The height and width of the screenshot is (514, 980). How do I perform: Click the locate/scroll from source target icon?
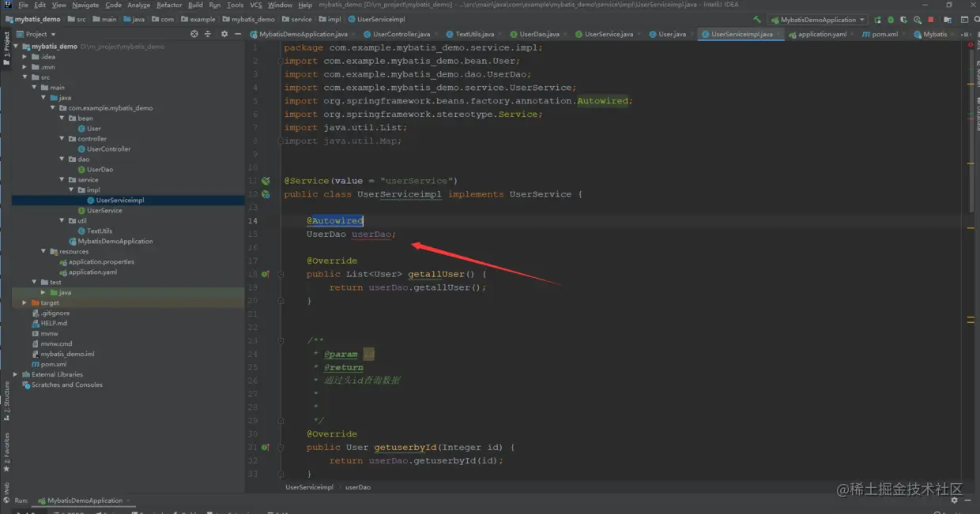pyautogui.click(x=194, y=34)
